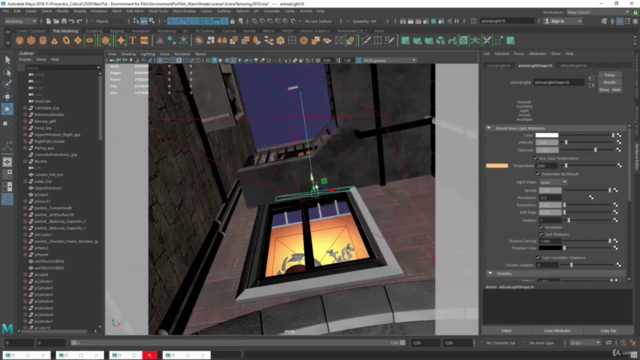This screenshot has height=360, width=640.
Task: Click the Hide button in Attribute Editor
Action: coord(616,90)
